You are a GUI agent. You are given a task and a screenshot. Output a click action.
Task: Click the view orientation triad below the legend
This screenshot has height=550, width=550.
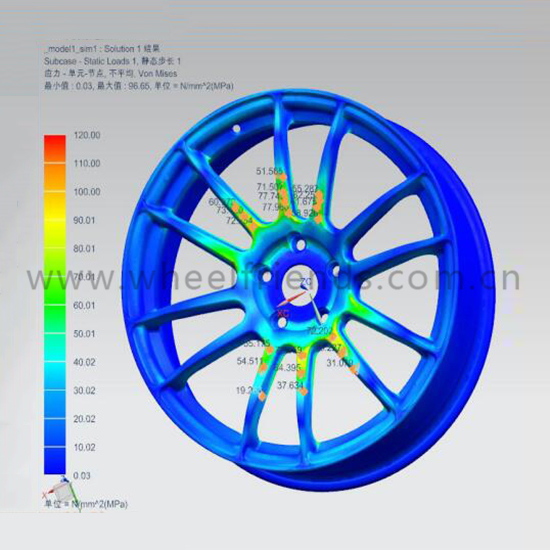pyautogui.click(x=61, y=493)
